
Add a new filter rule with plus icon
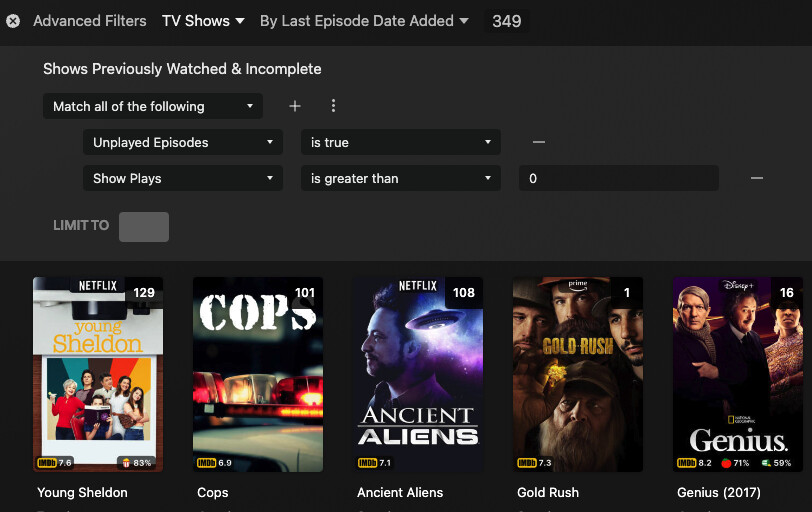(x=295, y=106)
